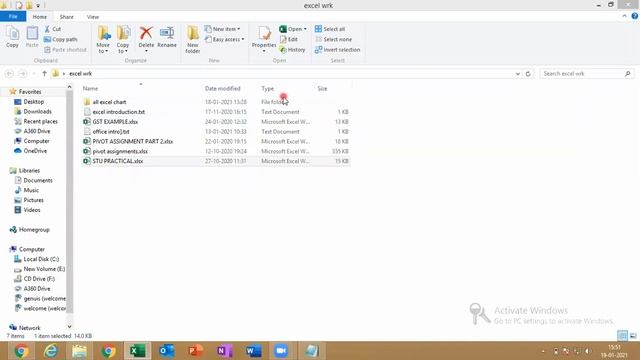Image resolution: width=640 pixels, height=360 pixels.
Task: Click the navigation pane scroll down arrow
Action: (x=69, y=327)
